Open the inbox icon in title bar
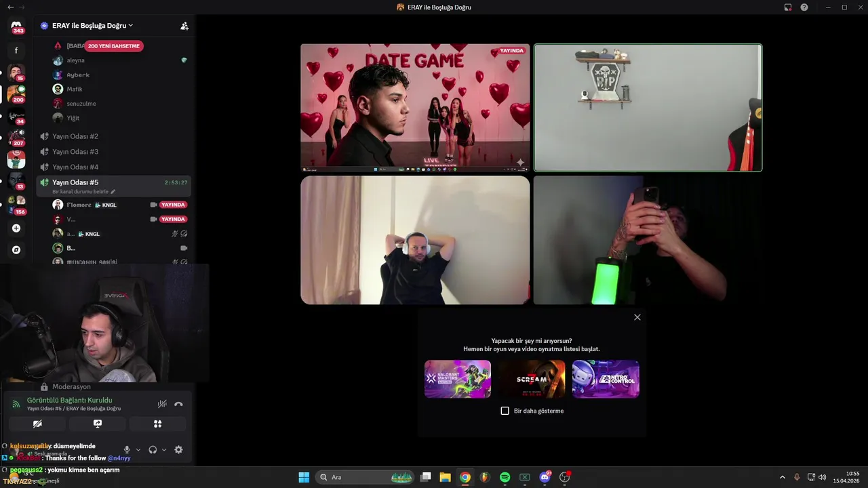Image resolution: width=868 pixels, height=488 pixels. (788, 7)
